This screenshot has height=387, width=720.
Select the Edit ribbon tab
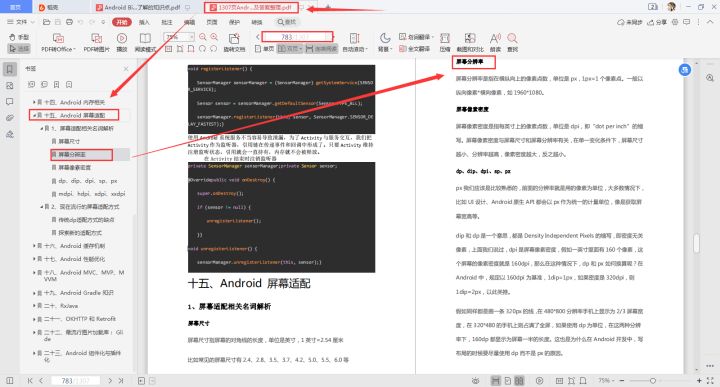tap(189, 22)
